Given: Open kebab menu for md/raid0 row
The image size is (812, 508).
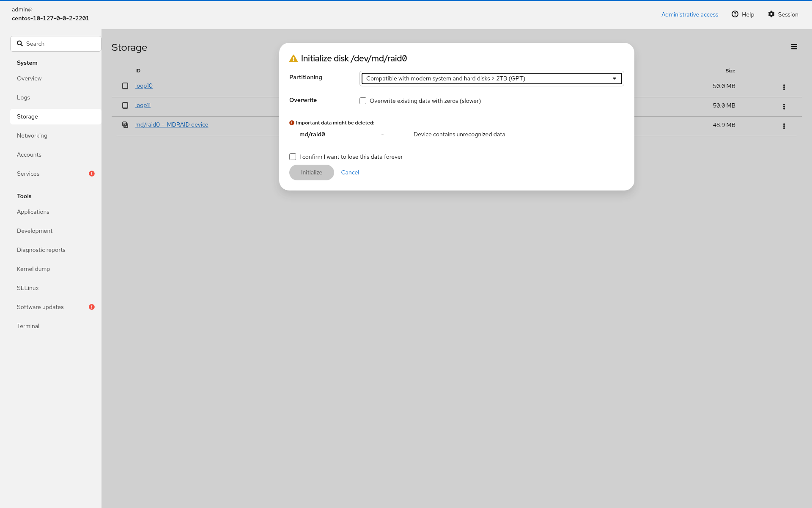Looking at the screenshot, I should (784, 126).
